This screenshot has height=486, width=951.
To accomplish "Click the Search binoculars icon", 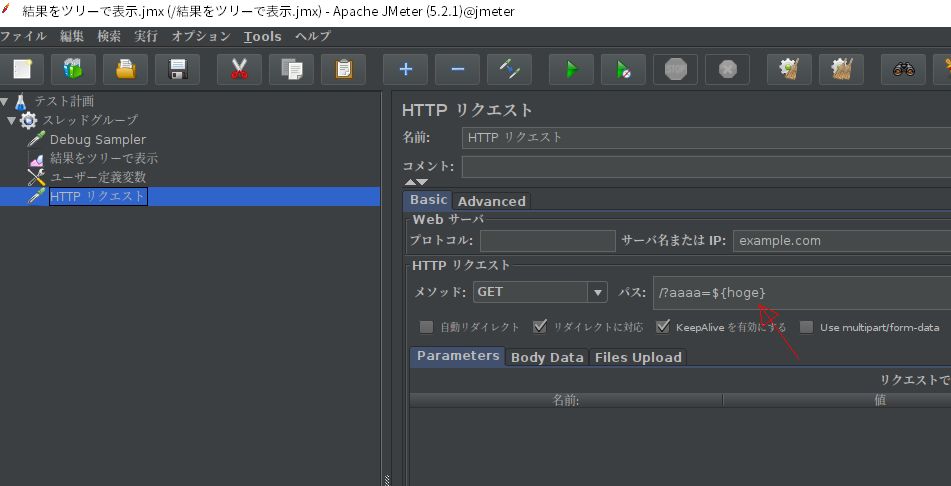I will pyautogui.click(x=903, y=69).
